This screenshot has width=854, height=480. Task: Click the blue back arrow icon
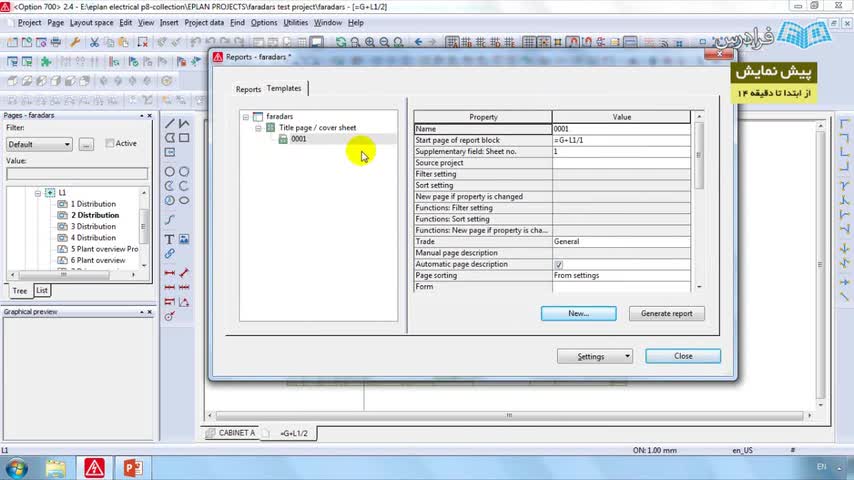tap(418, 42)
